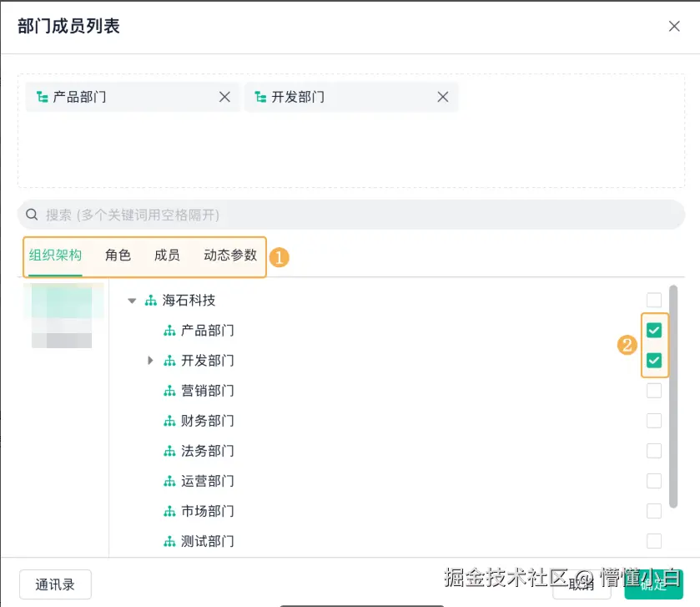Expand the 开发部门 tree node

click(150, 360)
